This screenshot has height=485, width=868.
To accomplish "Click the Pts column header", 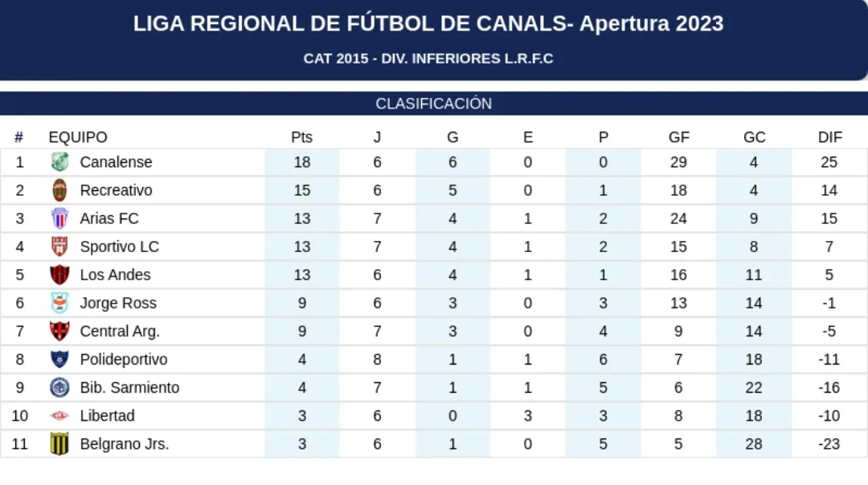I will click(x=301, y=137).
